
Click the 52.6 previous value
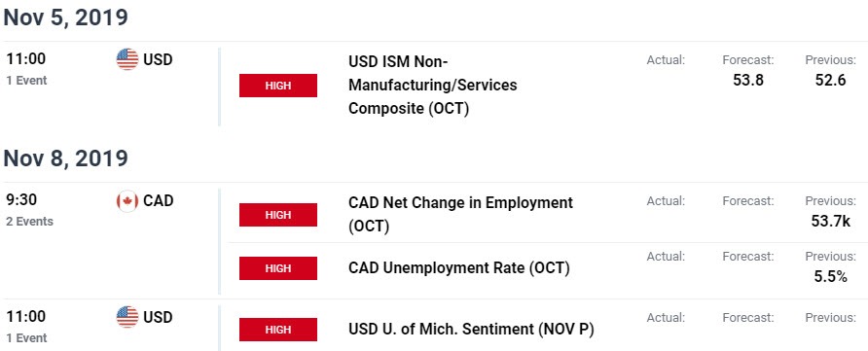[x=830, y=80]
